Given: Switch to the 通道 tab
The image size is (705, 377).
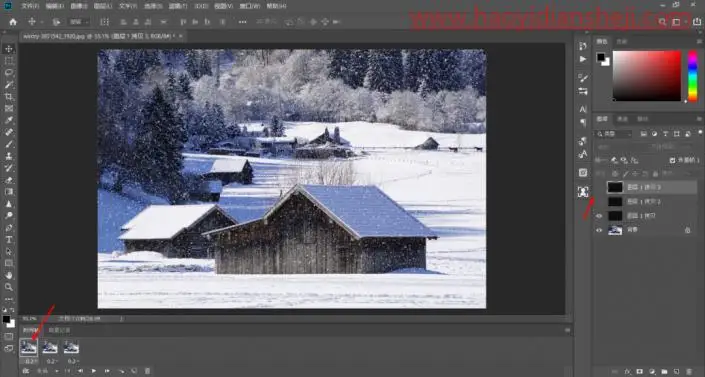Looking at the screenshot, I should [622, 119].
